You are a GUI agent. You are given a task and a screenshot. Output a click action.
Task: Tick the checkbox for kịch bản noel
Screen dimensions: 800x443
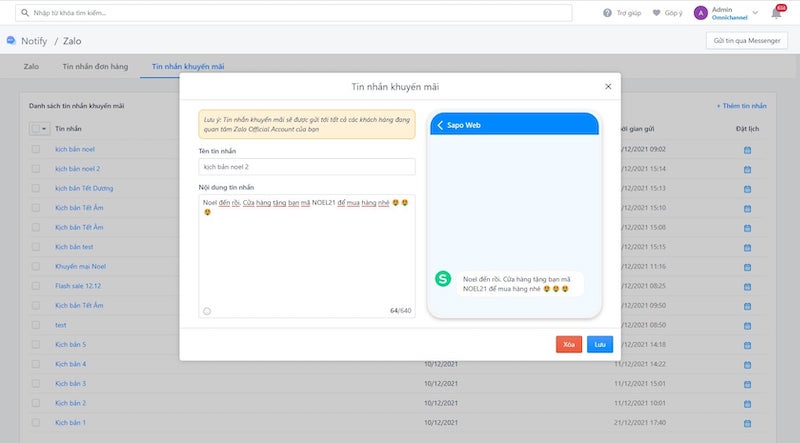click(x=36, y=149)
